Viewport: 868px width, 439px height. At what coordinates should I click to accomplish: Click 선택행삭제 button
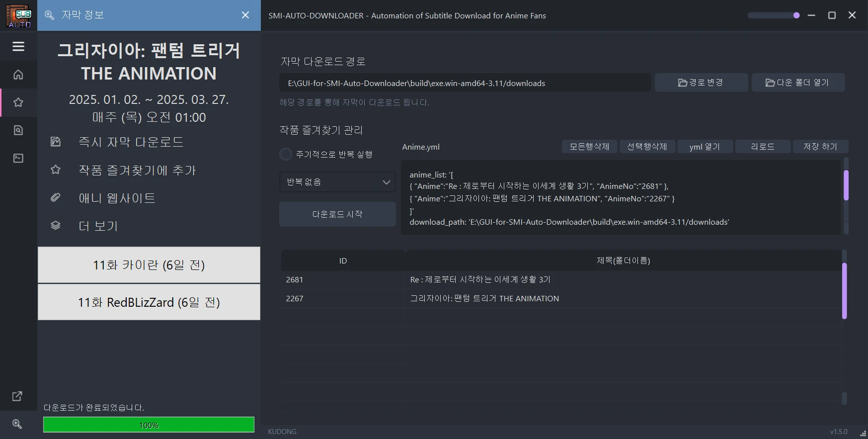647,147
